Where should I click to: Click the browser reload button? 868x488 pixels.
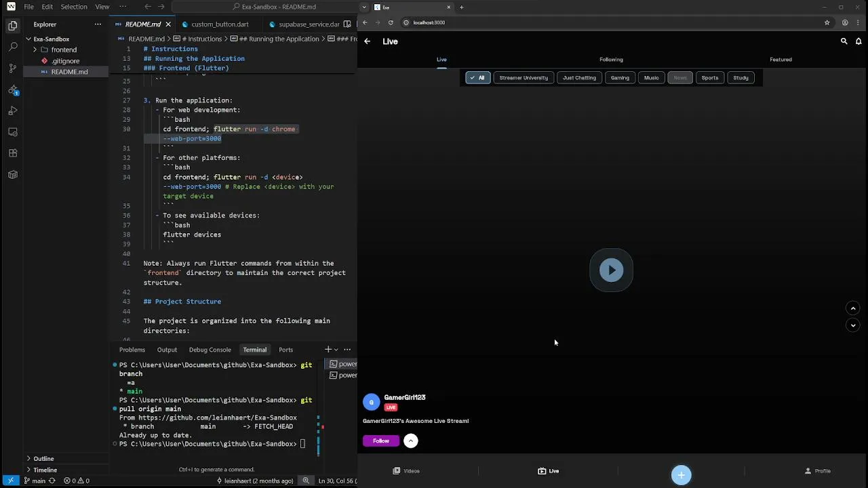[391, 22]
